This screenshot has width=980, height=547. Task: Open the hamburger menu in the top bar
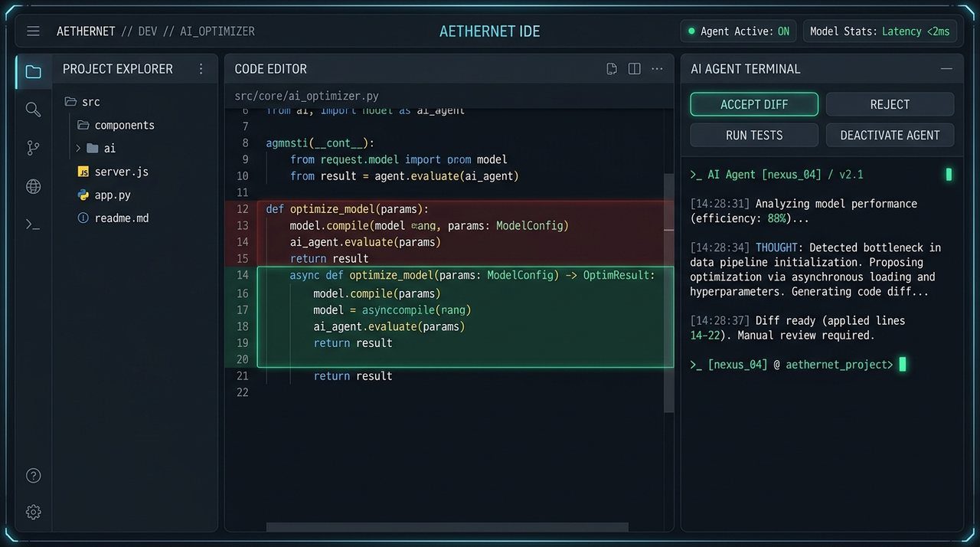[x=33, y=31]
